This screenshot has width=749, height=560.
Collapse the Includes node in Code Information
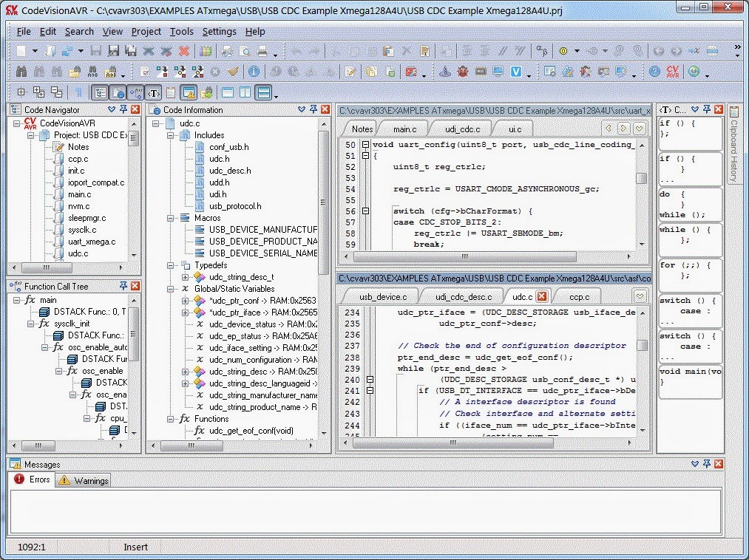[x=171, y=136]
